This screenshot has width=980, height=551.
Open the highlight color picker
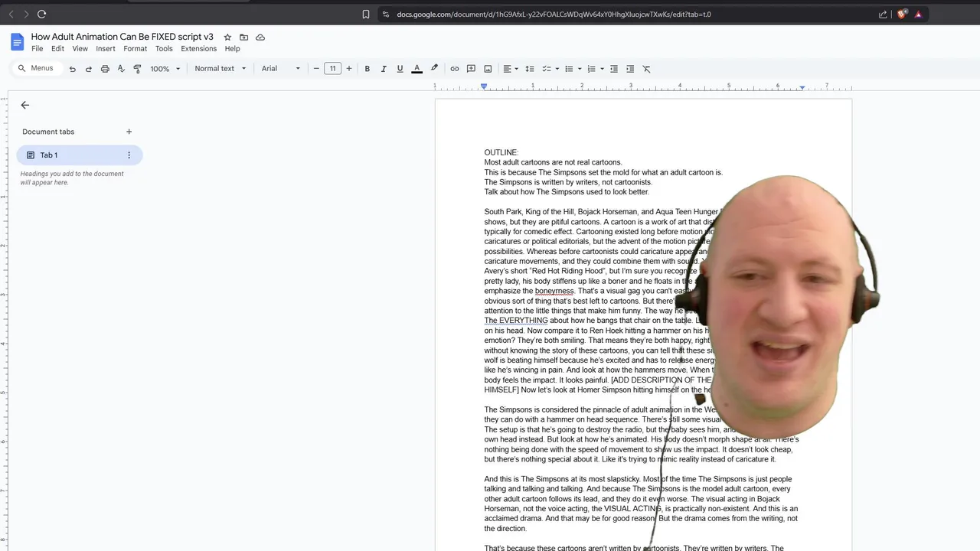tap(434, 69)
